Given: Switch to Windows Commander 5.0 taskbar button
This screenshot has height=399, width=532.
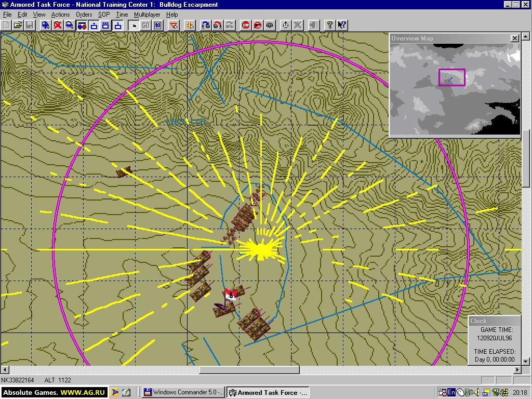Looking at the screenshot, I should 183,393.
